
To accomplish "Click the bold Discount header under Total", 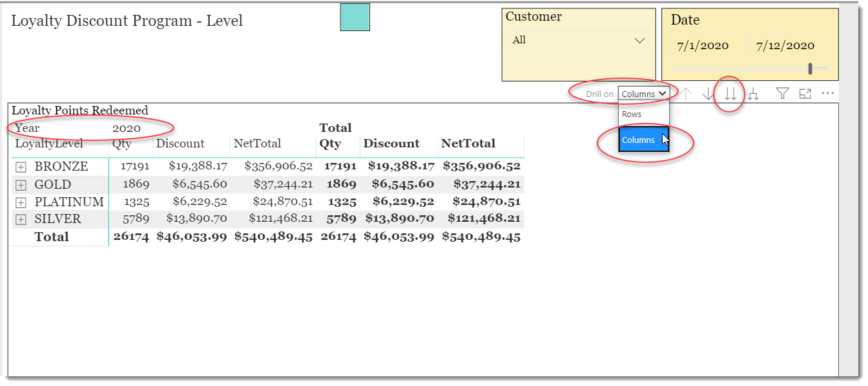I will coord(391,144).
